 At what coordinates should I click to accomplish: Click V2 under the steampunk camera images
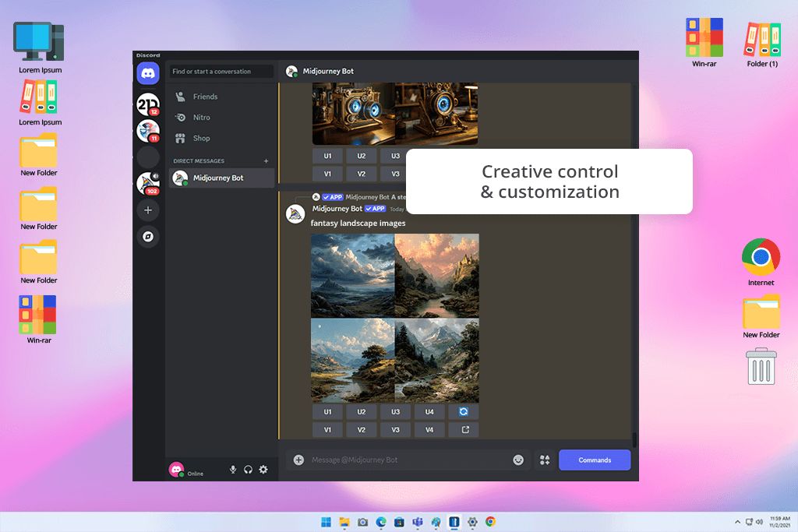click(x=362, y=174)
